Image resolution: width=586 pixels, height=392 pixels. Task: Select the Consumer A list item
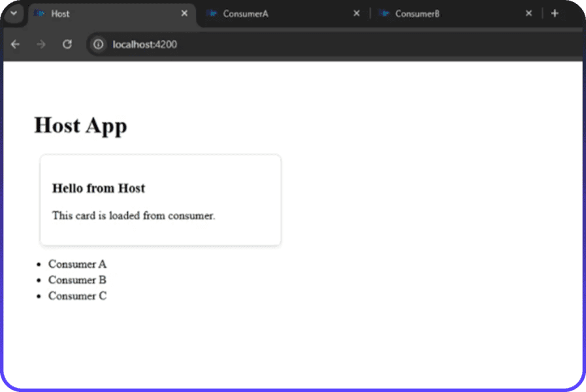tap(76, 264)
